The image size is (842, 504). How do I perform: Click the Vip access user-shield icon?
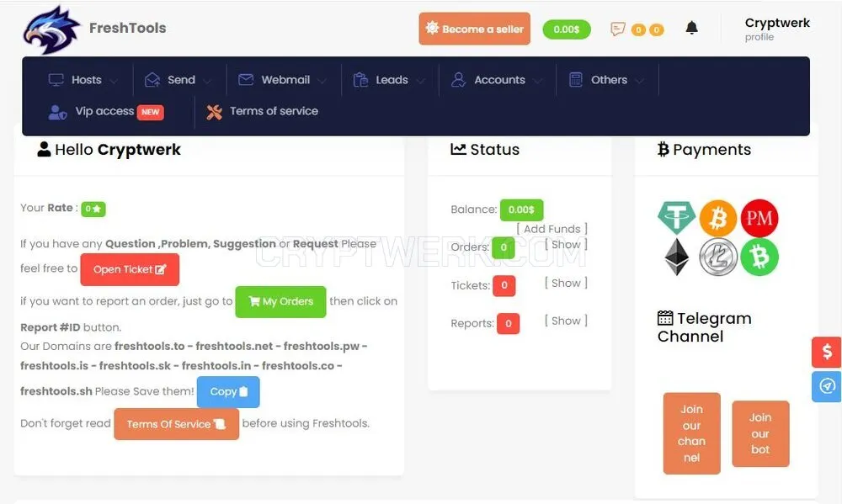57,112
